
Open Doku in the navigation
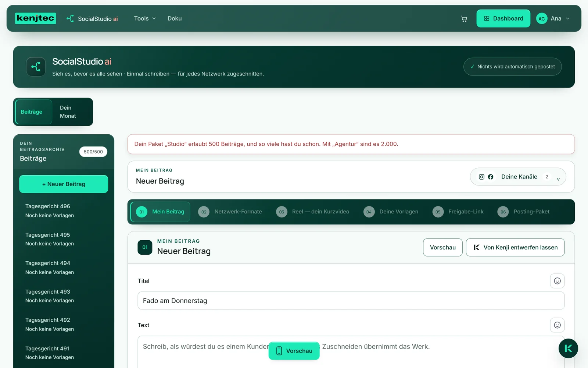coord(175,18)
